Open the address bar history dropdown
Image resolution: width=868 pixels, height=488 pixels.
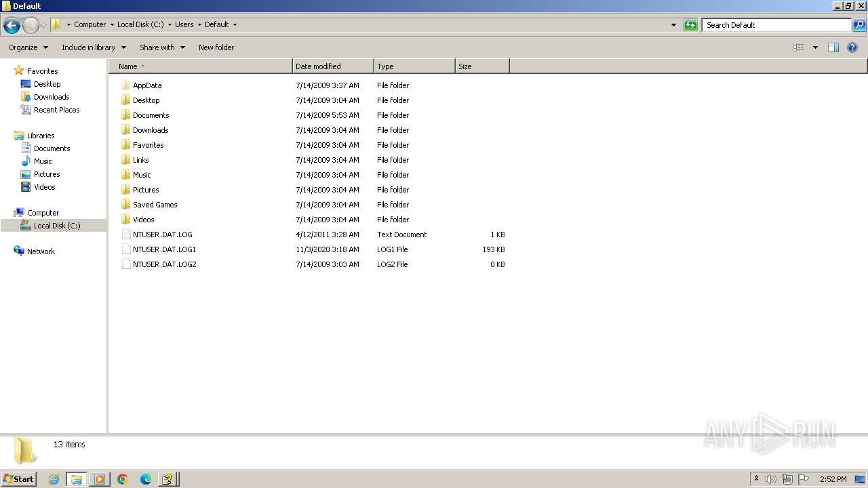click(x=673, y=25)
